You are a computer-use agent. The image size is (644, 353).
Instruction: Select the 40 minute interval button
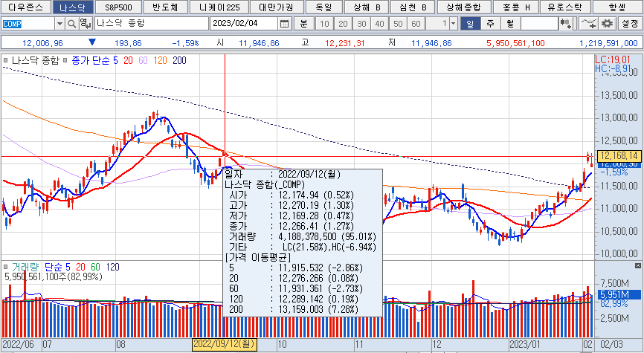coord(379,24)
